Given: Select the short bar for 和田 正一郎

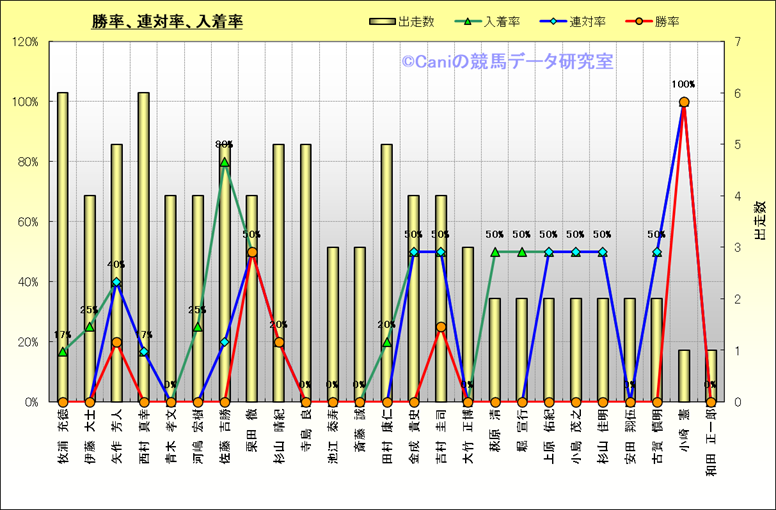Looking at the screenshot, I should pos(711,375).
